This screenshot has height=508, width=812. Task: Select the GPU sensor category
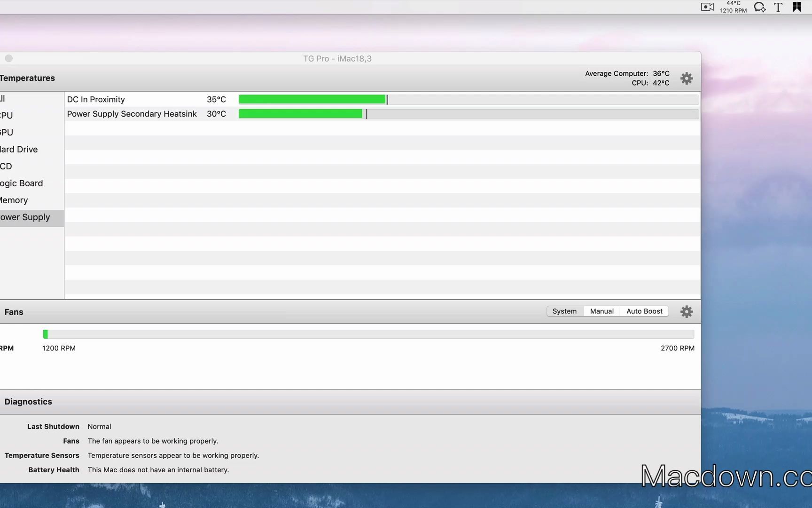point(32,133)
